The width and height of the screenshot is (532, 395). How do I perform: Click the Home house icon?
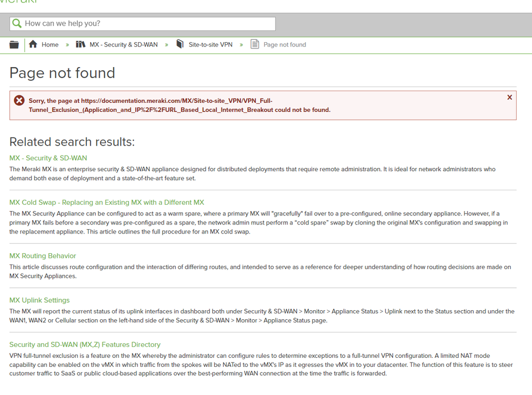[x=33, y=44]
